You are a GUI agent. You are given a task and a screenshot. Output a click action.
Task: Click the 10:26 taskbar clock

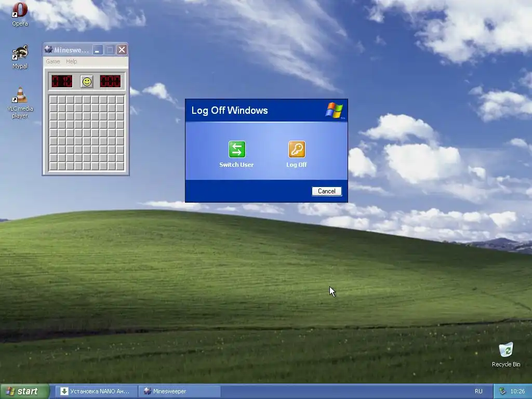(517, 391)
